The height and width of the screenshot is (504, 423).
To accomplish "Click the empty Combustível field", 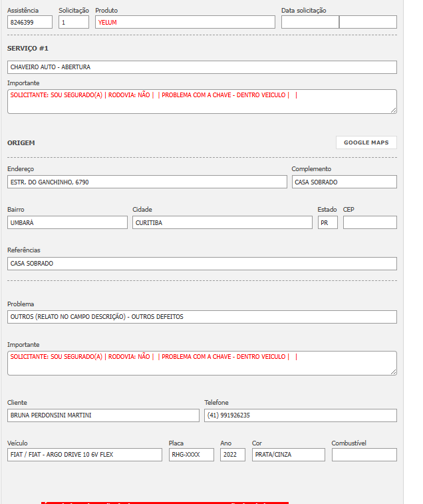I will tap(364, 455).
